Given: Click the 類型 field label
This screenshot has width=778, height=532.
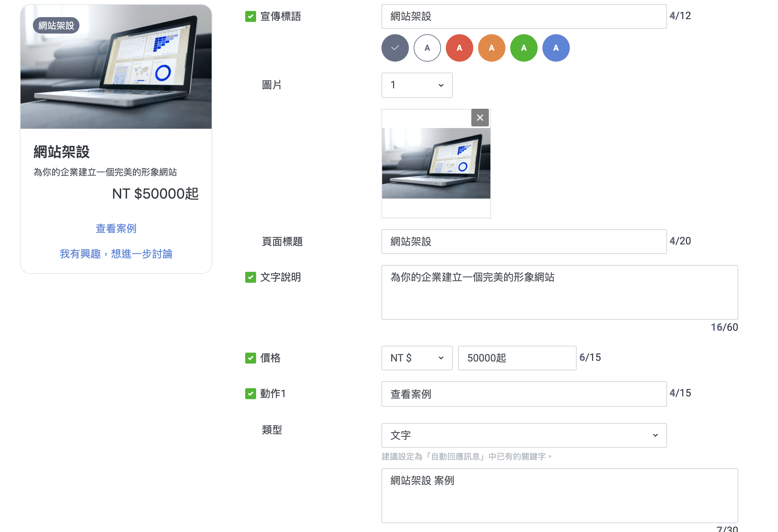Looking at the screenshot, I should pos(272,430).
